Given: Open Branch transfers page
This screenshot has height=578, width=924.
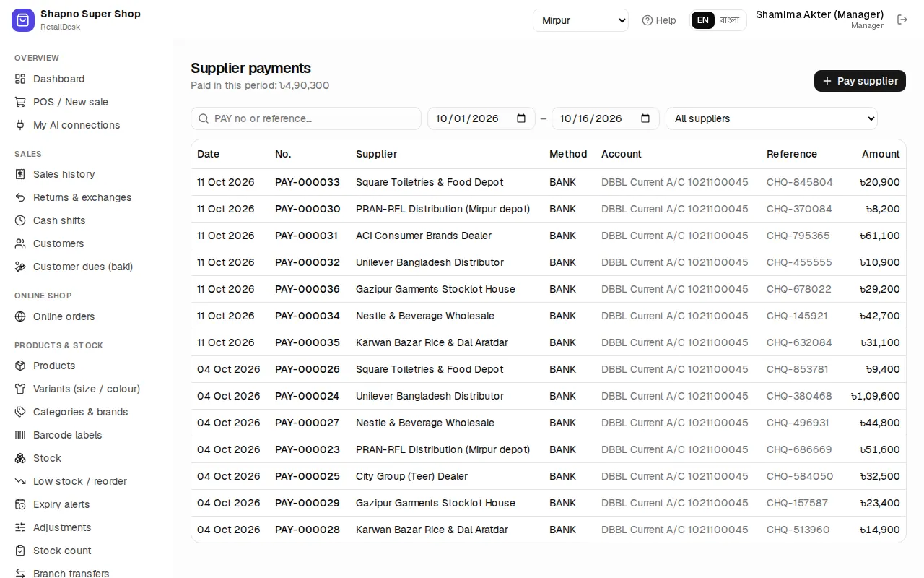Looking at the screenshot, I should 87,574.
